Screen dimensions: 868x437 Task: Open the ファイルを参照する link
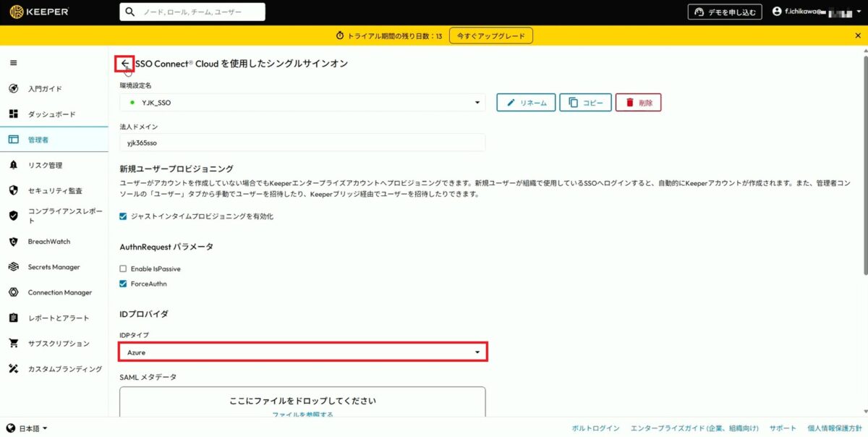(302, 415)
